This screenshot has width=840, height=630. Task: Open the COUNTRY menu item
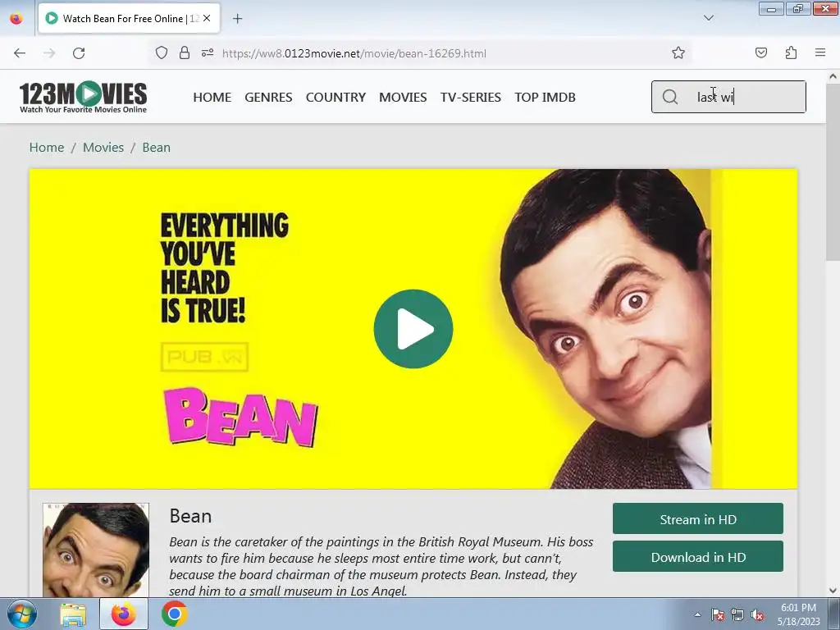336,98
